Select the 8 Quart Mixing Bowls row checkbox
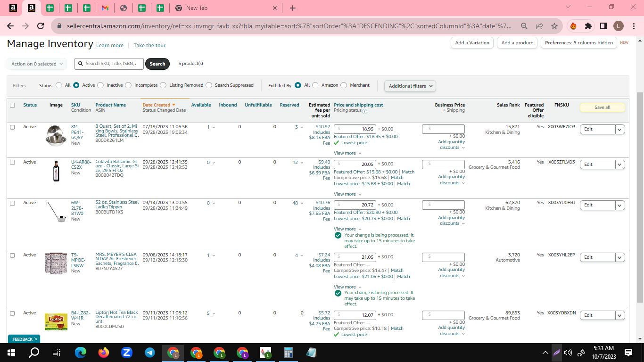 click(x=12, y=127)
